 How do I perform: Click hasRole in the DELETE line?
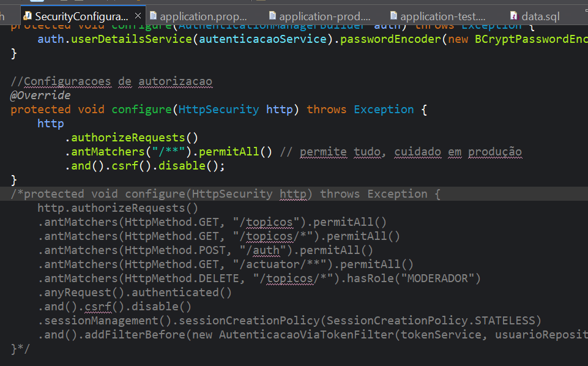tap(370, 278)
